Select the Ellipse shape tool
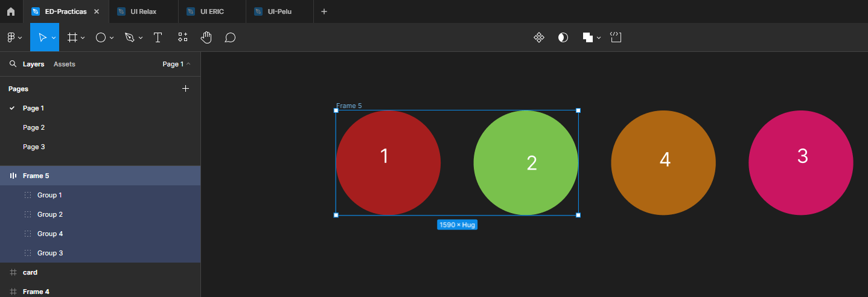The image size is (868, 297). point(101,37)
